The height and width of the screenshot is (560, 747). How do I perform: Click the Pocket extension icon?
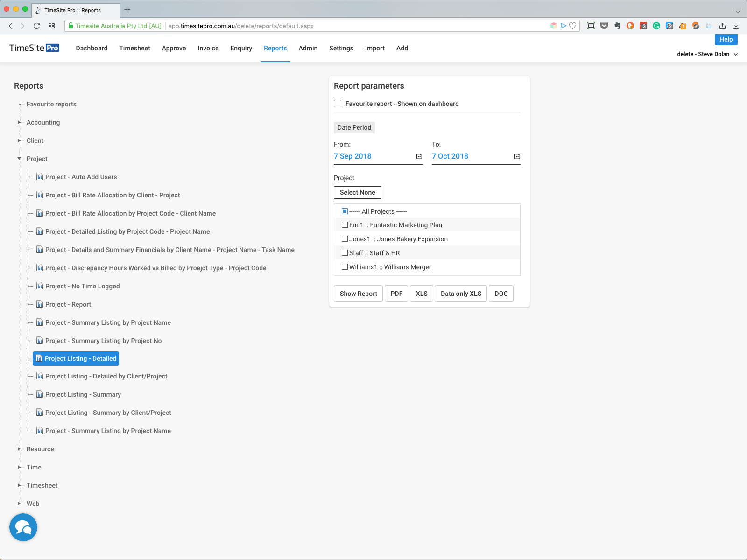click(604, 26)
